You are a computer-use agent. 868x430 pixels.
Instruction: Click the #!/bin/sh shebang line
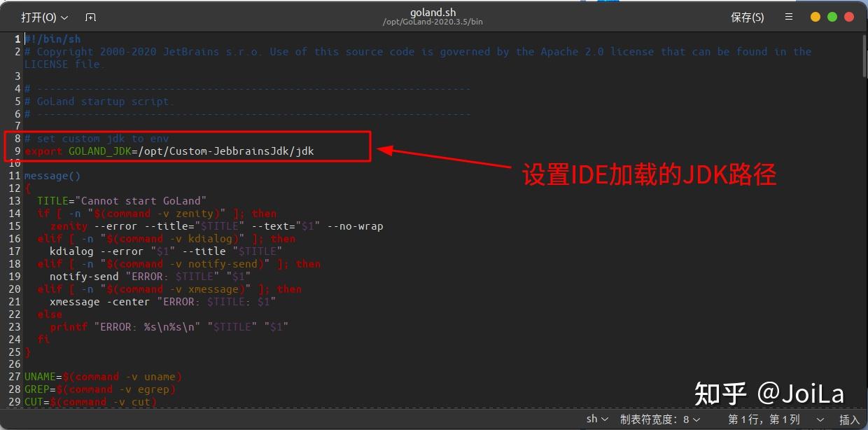pos(52,39)
